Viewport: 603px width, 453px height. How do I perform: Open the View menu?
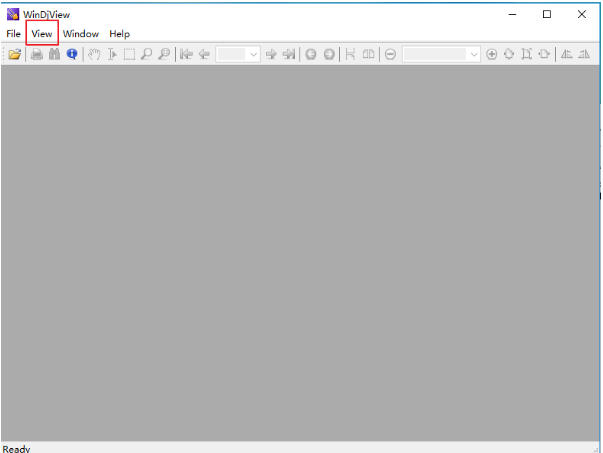[42, 34]
